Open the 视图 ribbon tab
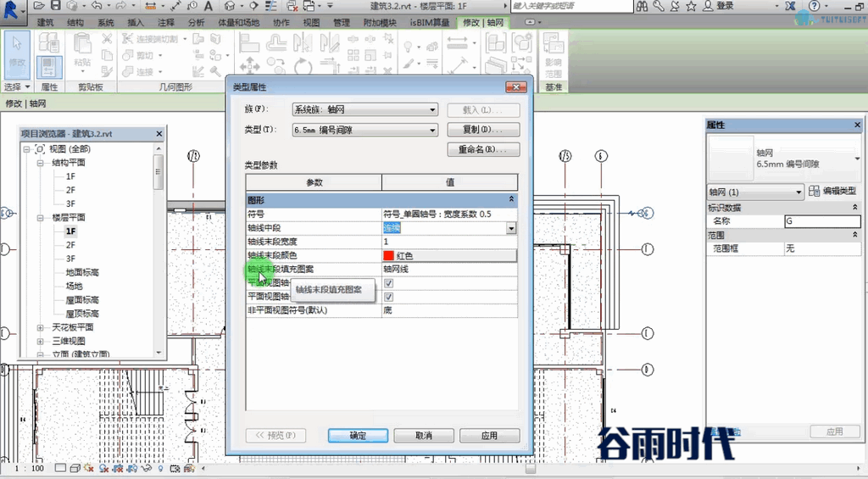868x479 pixels. (311, 23)
